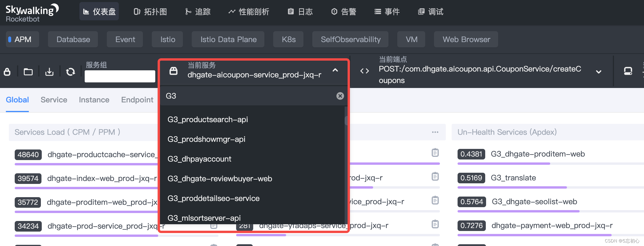Collapse the 当前服务 dropdown chevron
The height and width of the screenshot is (246, 644).
coord(335,70)
